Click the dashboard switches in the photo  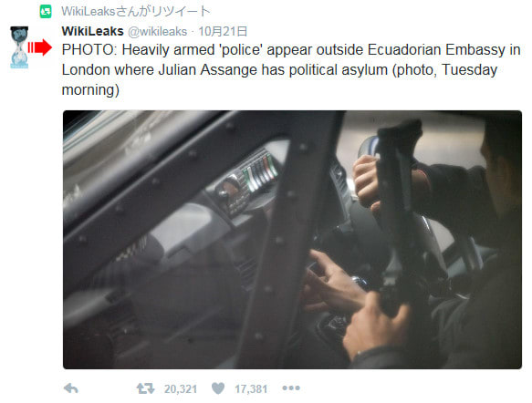click(x=259, y=171)
